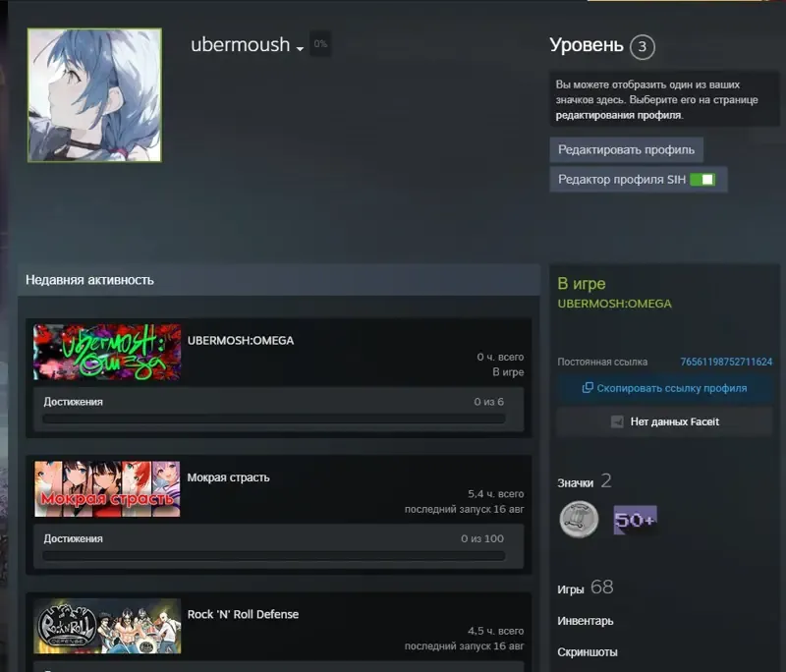
Task: Click the Мокрая страсть achievements progress bar
Action: pyautogui.click(x=274, y=556)
